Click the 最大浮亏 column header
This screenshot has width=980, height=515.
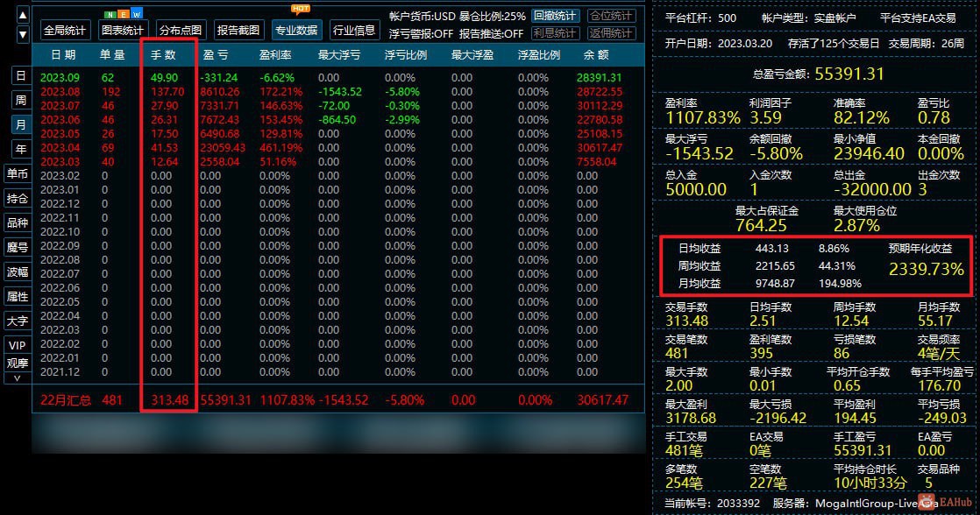[339, 55]
